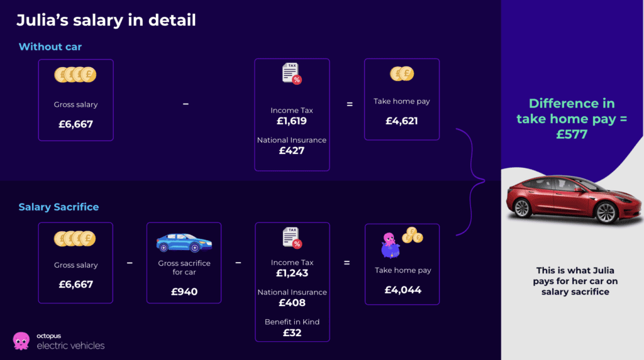644x360 pixels.
Task: Click the red Tesla car image
Action: pos(574,200)
